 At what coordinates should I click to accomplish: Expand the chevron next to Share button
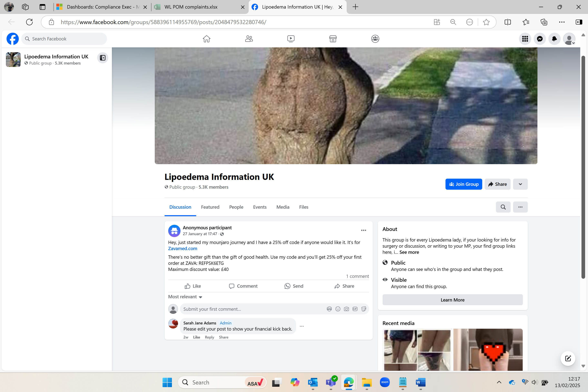tap(520, 184)
